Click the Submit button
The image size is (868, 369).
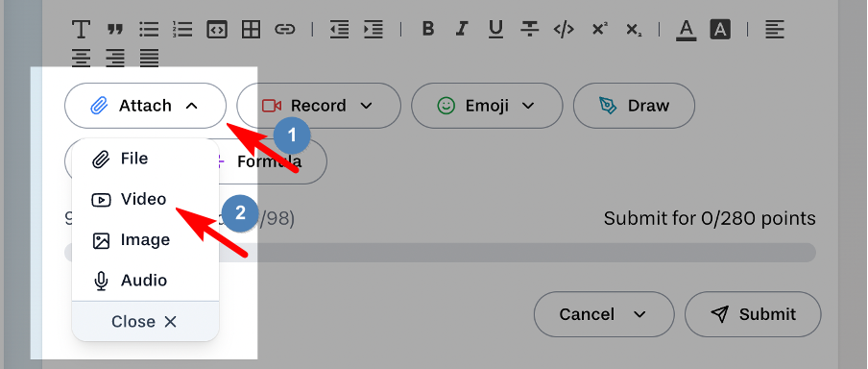coord(753,314)
